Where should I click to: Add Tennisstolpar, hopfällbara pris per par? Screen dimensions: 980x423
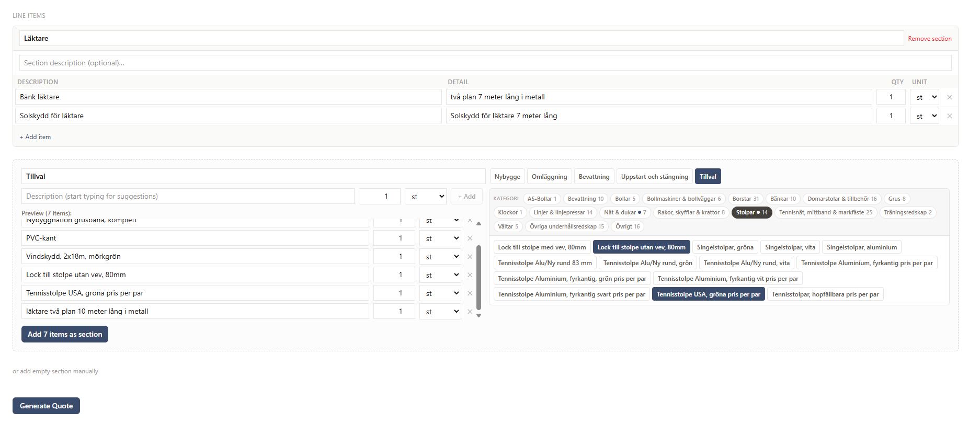pos(825,294)
